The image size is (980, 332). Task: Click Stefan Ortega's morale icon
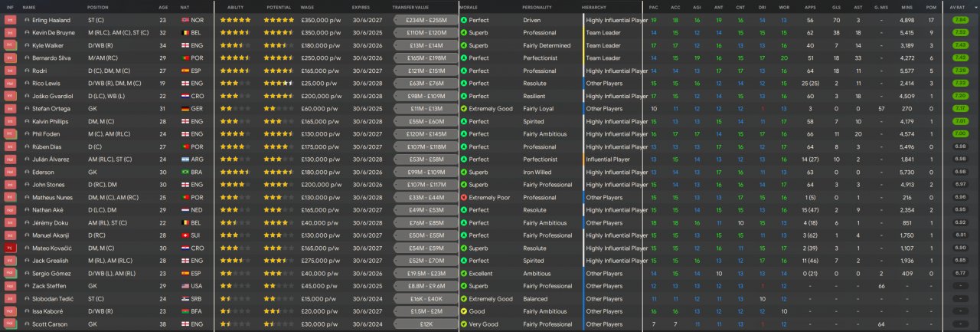463,109
